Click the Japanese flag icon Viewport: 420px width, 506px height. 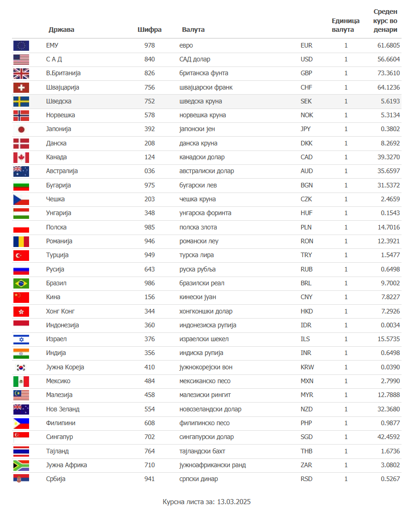(21, 129)
